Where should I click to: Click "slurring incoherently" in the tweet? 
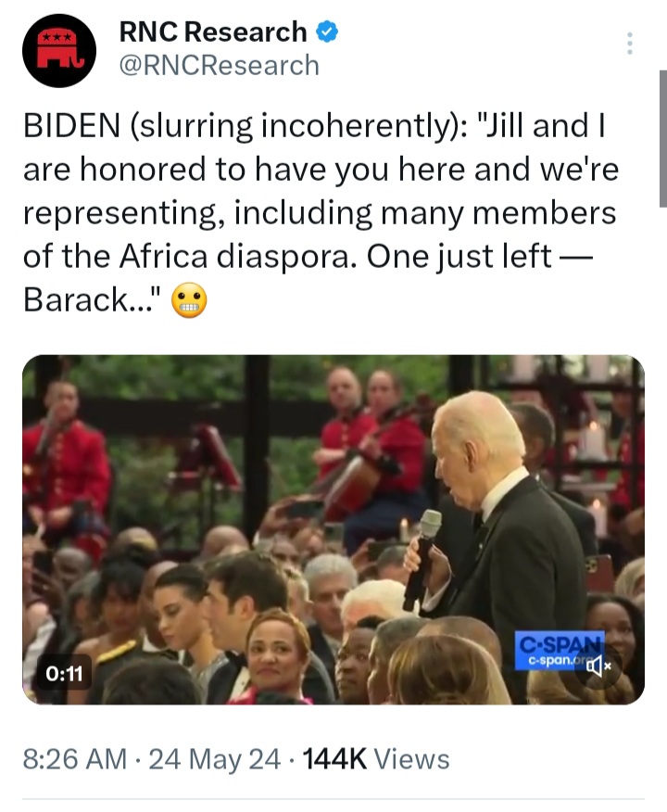click(x=291, y=126)
